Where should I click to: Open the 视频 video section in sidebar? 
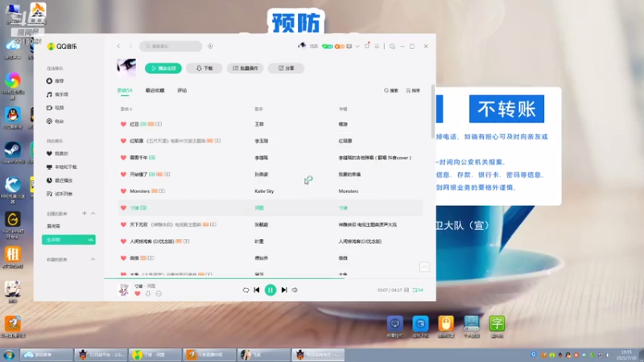[56, 108]
